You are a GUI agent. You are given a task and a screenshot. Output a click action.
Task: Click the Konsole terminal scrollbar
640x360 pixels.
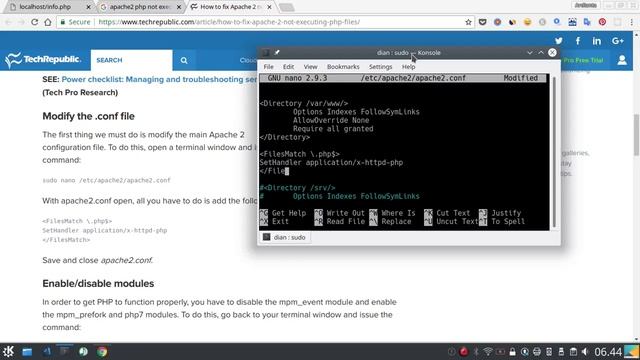click(554, 152)
